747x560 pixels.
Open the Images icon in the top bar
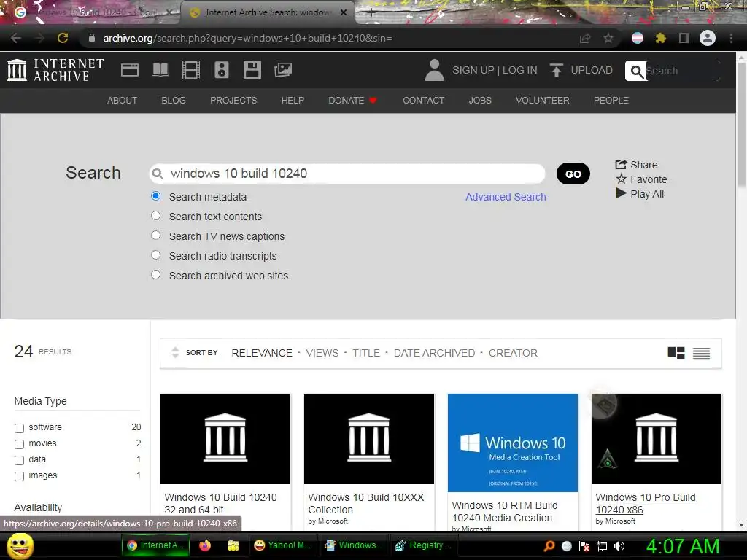point(283,70)
